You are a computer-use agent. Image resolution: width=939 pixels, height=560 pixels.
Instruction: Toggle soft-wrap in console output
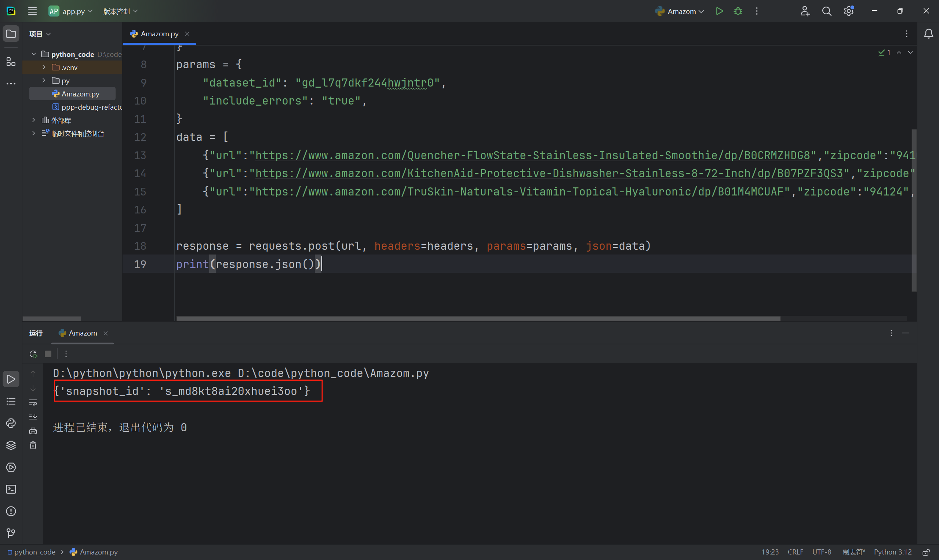pyautogui.click(x=33, y=402)
